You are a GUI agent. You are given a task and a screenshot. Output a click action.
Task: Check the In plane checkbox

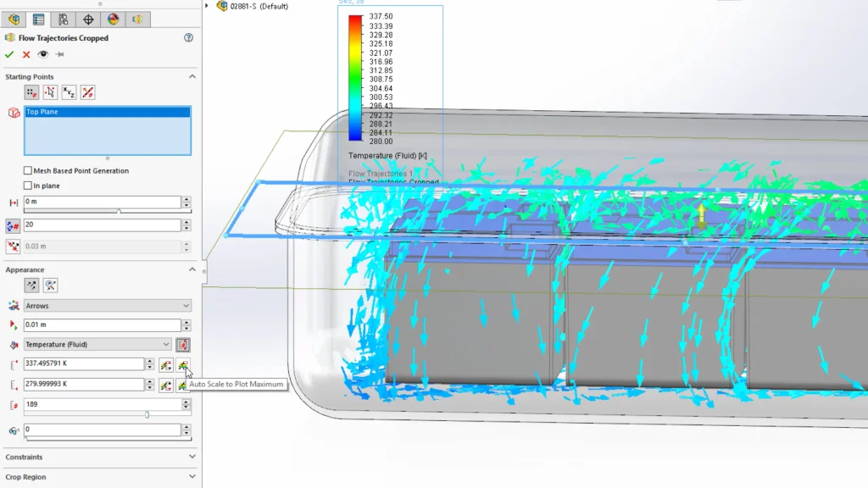pyautogui.click(x=28, y=186)
